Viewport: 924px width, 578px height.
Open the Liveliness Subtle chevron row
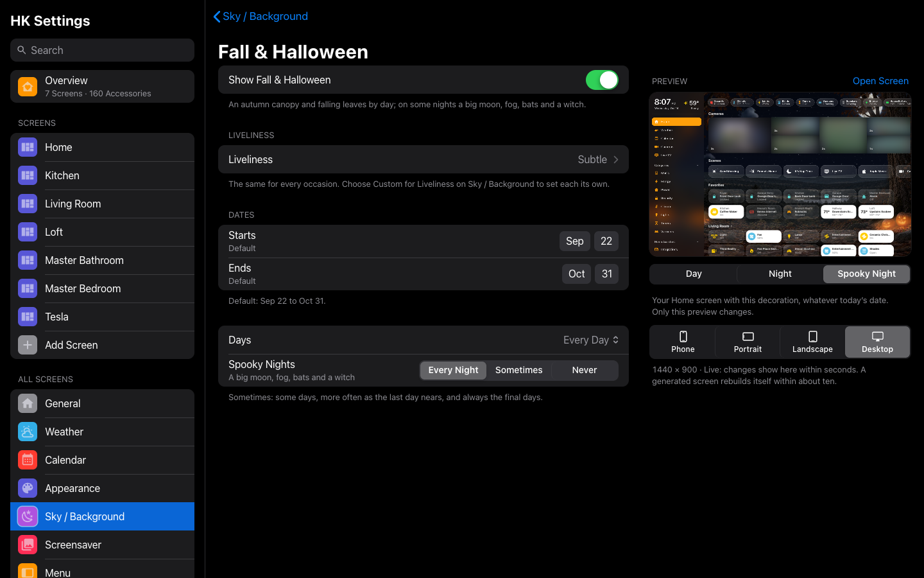(x=424, y=159)
